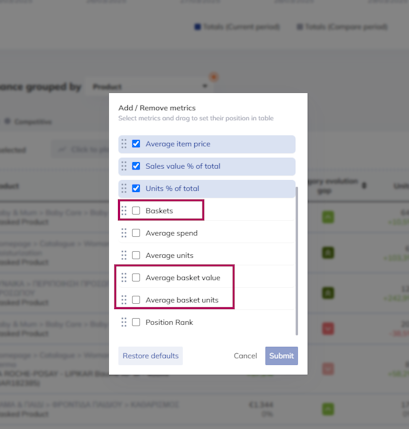Click drag handle beside Units % of total

pos(124,188)
